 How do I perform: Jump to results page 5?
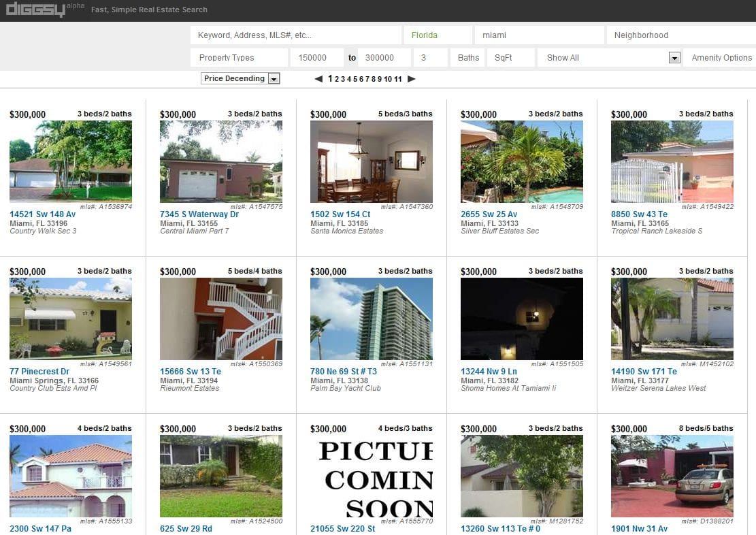tap(355, 79)
